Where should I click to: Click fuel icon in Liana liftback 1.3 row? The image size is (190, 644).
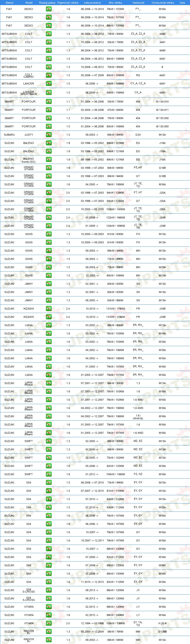click(49, 383)
